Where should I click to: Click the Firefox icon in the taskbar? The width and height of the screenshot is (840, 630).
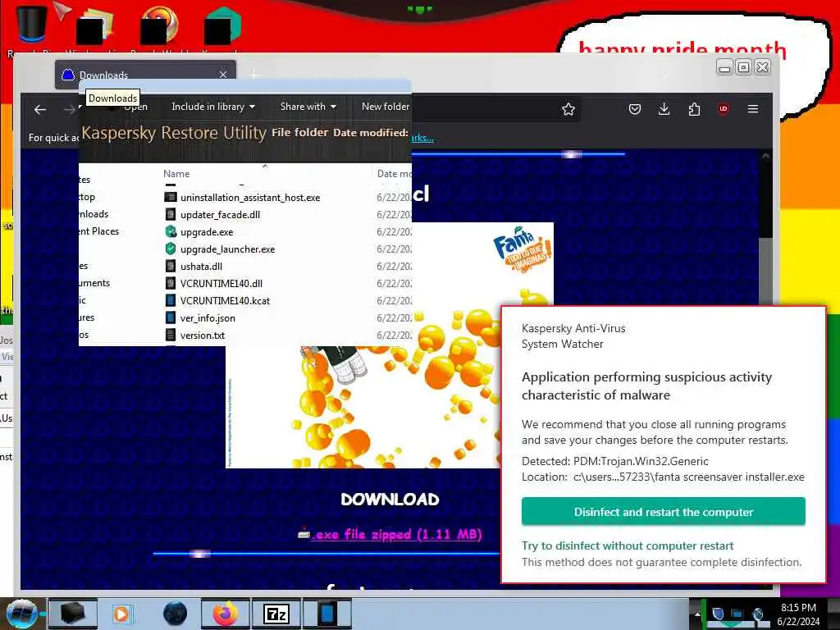pos(225,614)
